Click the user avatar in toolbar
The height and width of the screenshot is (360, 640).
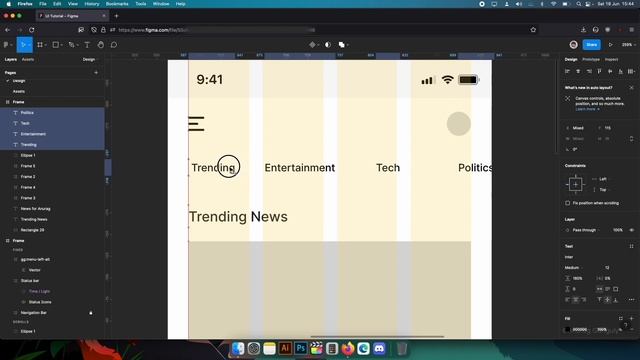point(573,45)
